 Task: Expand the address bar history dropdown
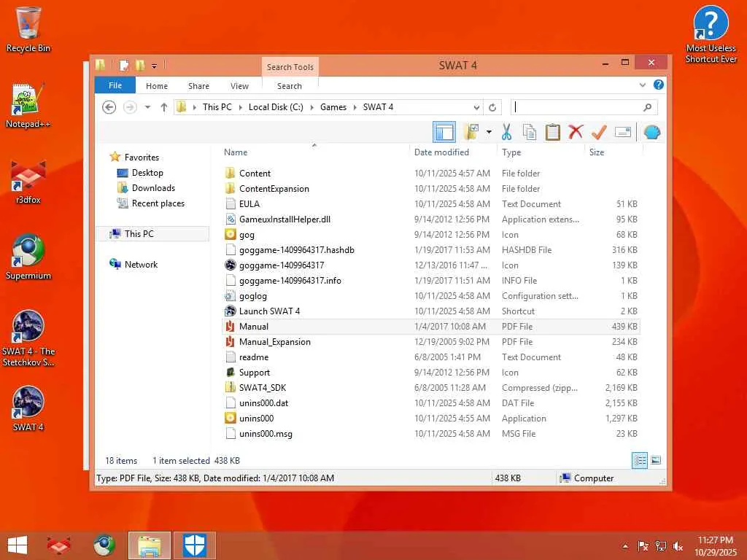pyautogui.click(x=476, y=107)
